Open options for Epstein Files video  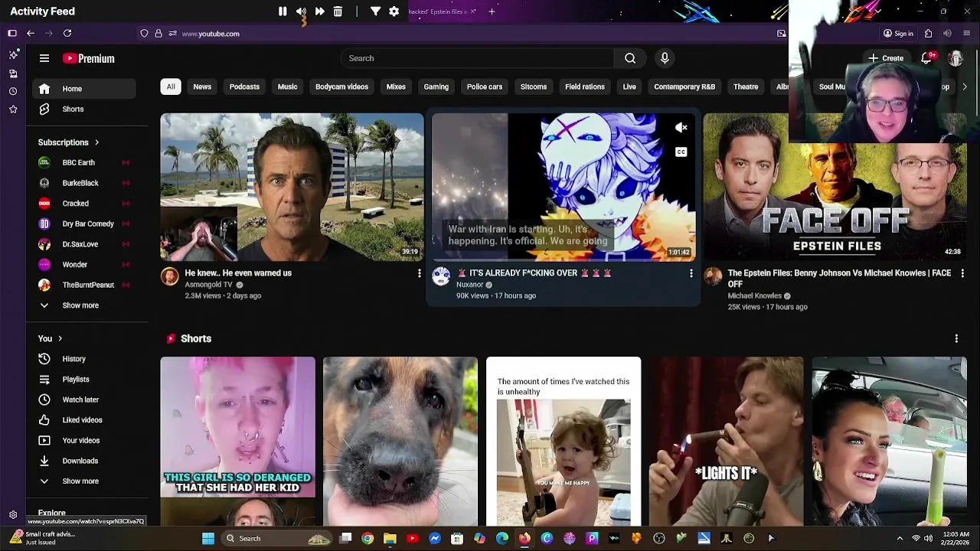click(x=962, y=273)
